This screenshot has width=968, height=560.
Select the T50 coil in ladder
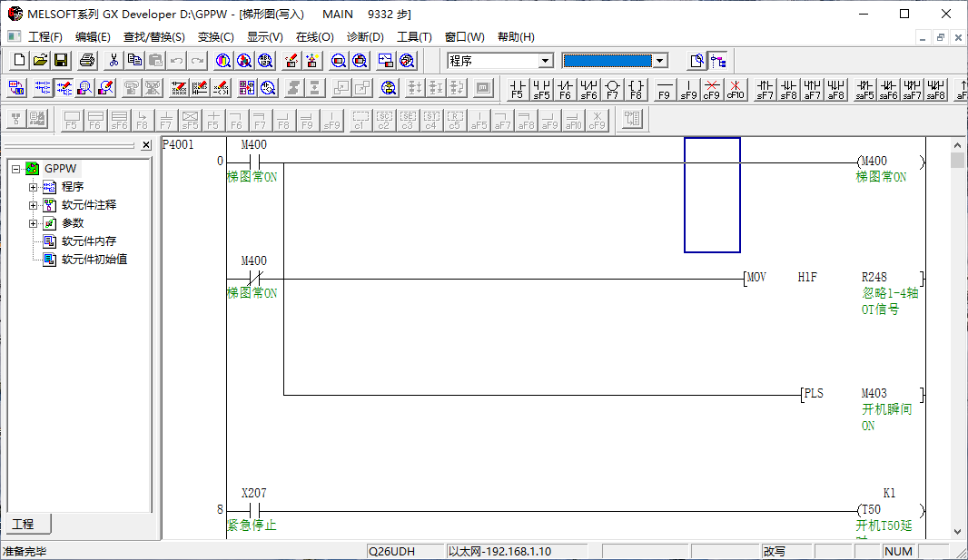(x=871, y=510)
